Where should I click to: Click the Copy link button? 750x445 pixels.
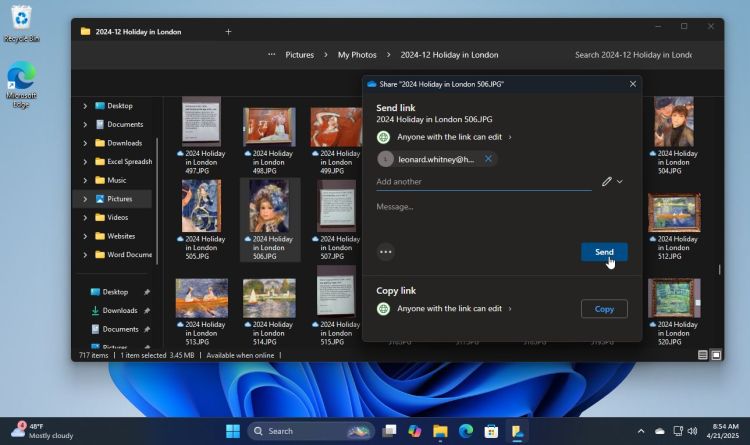tap(604, 309)
